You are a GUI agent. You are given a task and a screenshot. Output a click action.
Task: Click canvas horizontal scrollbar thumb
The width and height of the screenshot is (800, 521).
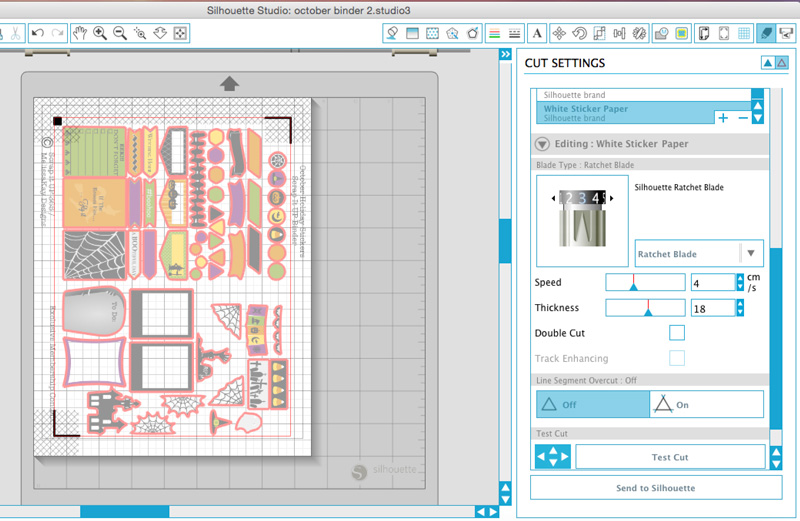pos(124,511)
